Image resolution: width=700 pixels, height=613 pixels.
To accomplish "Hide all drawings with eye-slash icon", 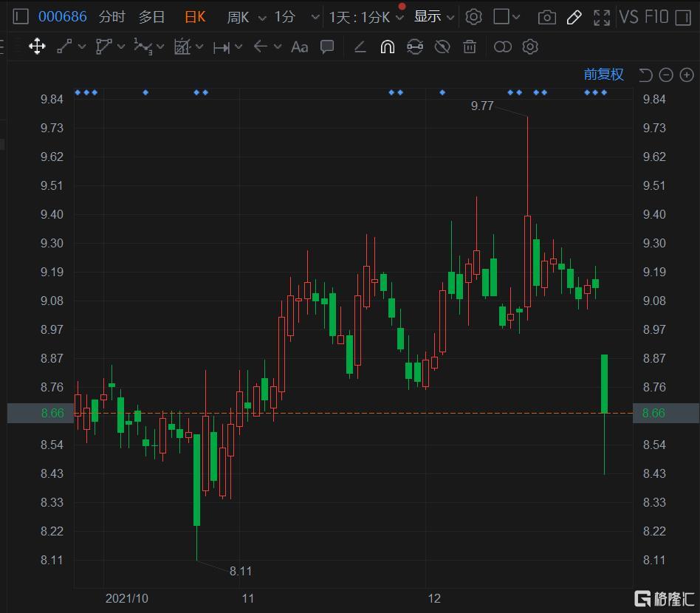I will [x=442, y=47].
